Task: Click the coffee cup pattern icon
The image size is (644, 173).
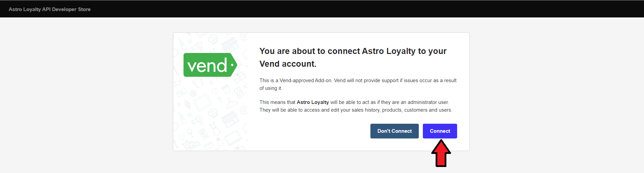Action: click(226, 88)
